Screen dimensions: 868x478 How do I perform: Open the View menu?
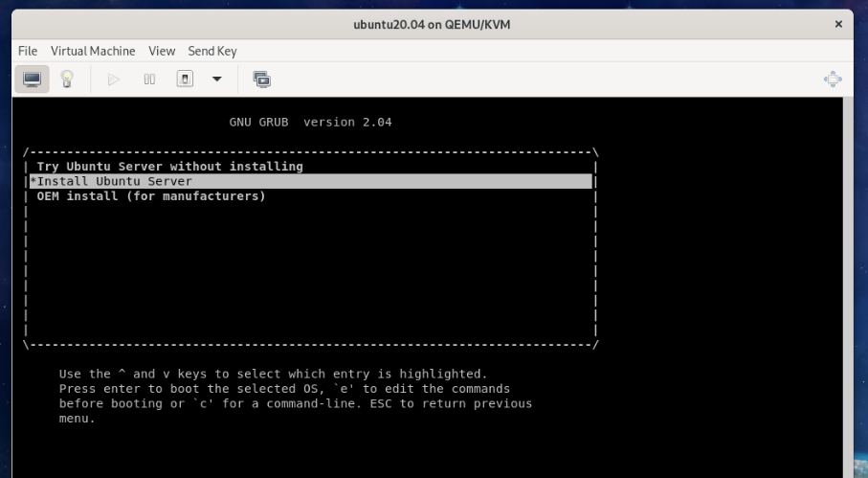point(162,51)
